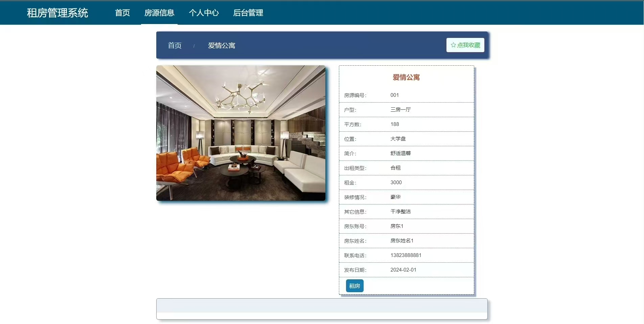Open 后台管理 in the top navigation
This screenshot has height=324, width=644.
[248, 13]
